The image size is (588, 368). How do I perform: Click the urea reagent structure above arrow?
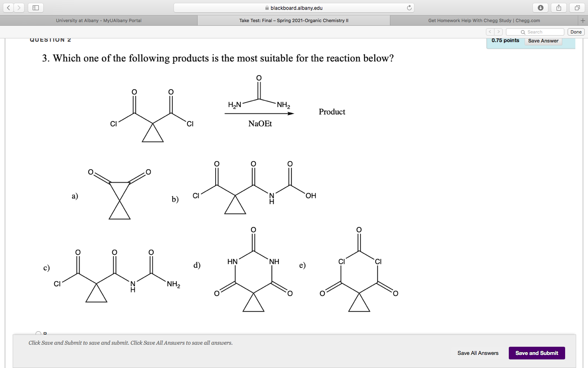coord(259,92)
